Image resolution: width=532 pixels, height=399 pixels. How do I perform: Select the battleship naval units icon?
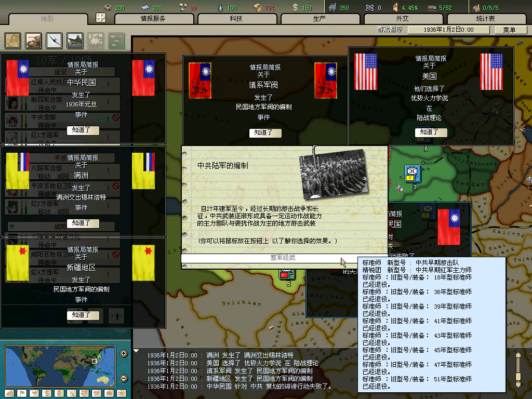[x=75, y=41]
